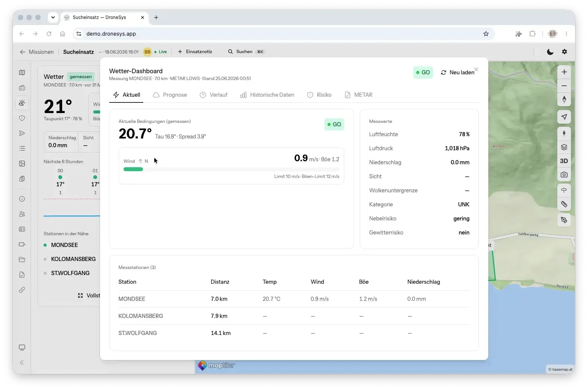Open the map layers selector
588x390 pixels.
click(564, 147)
